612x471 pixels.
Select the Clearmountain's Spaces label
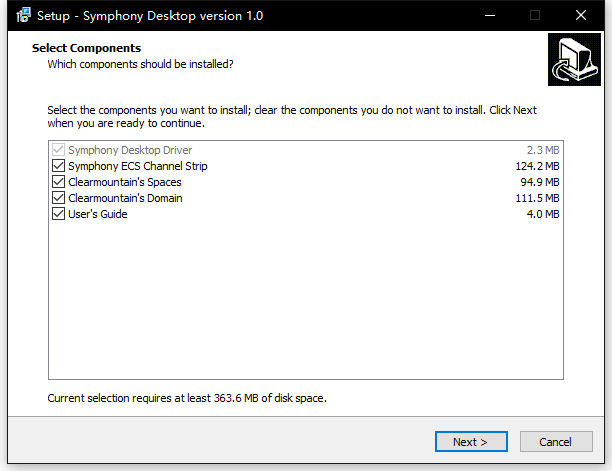[x=125, y=182]
